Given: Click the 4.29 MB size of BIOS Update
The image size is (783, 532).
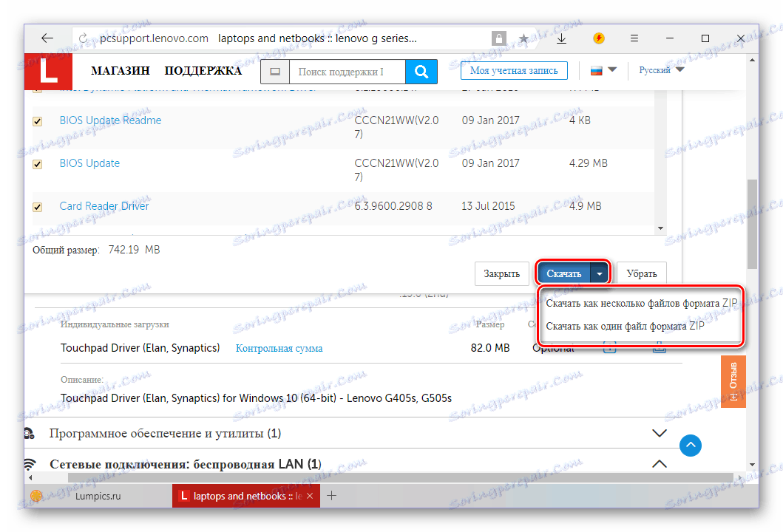Looking at the screenshot, I should [589, 163].
